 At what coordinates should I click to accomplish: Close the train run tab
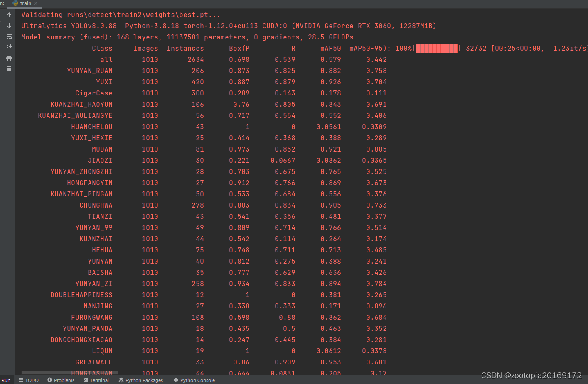[36, 3]
